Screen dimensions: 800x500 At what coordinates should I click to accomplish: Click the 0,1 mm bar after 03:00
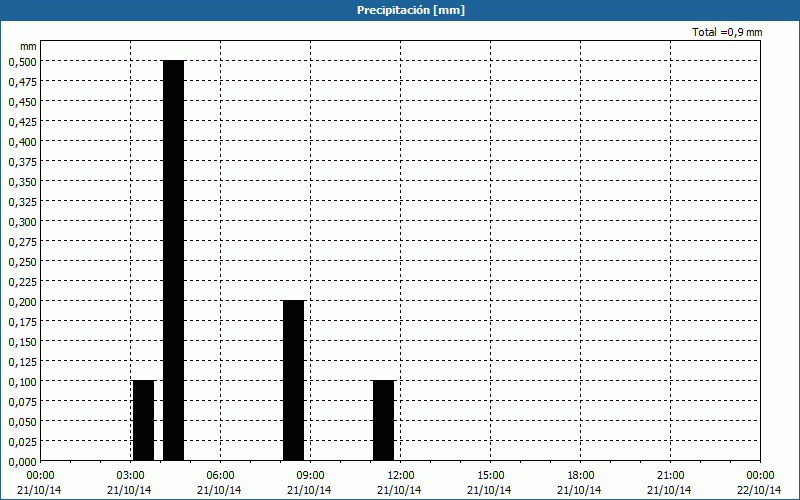[143, 420]
